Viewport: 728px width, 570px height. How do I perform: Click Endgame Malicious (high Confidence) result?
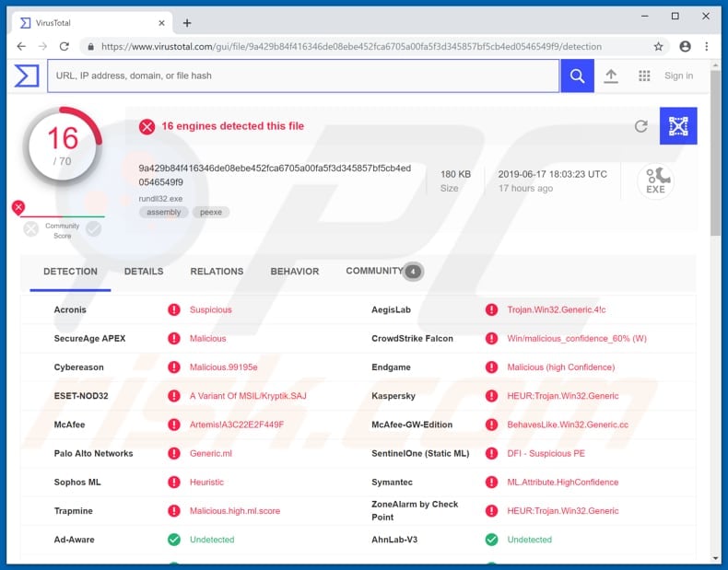tap(561, 367)
